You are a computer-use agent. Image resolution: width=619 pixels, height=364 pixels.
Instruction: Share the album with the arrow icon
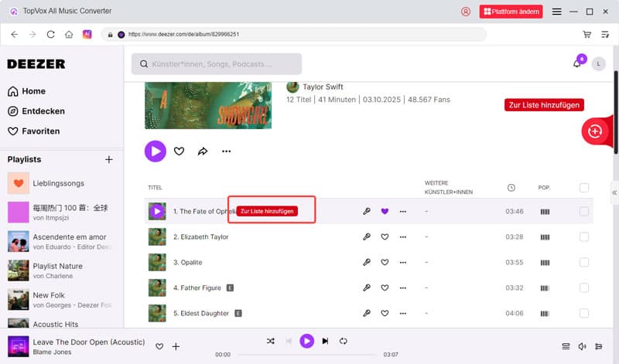(203, 151)
